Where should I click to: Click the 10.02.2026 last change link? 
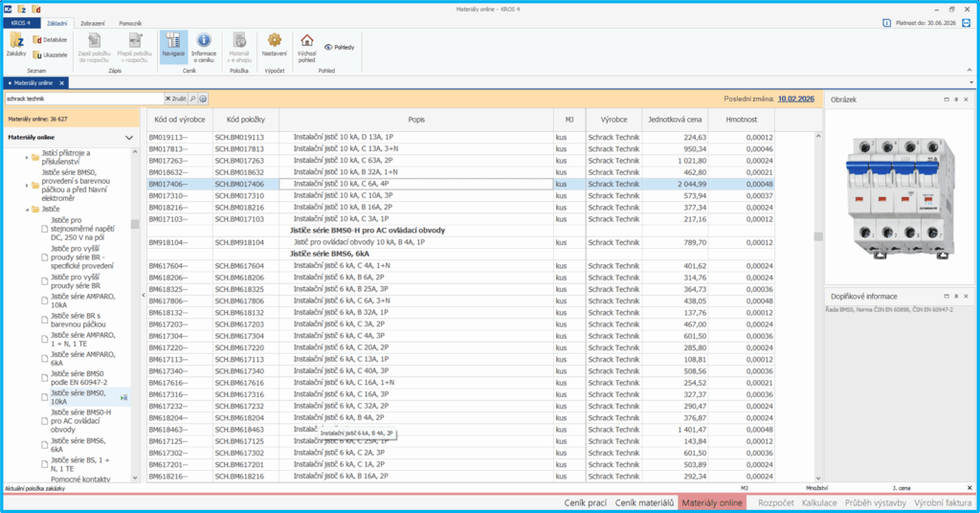pyautogui.click(x=796, y=98)
